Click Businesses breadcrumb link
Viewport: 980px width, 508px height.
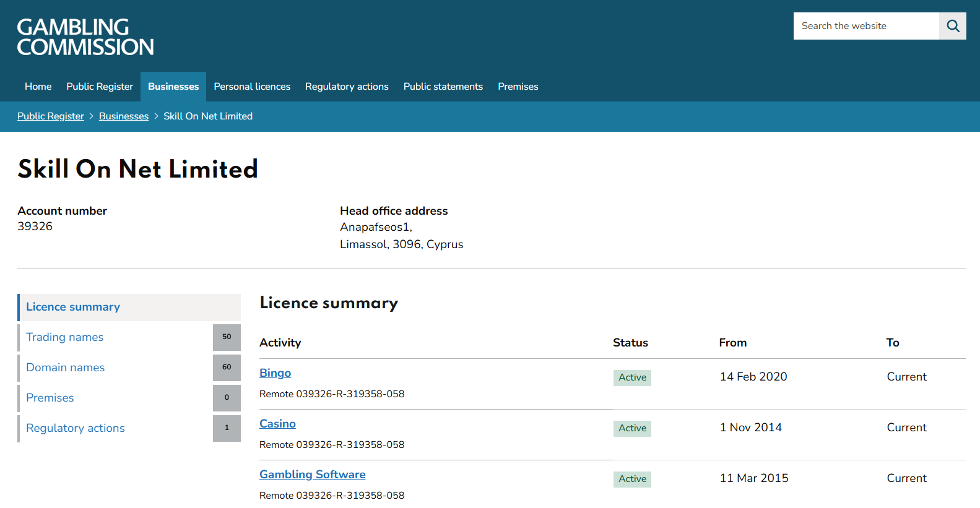click(124, 116)
